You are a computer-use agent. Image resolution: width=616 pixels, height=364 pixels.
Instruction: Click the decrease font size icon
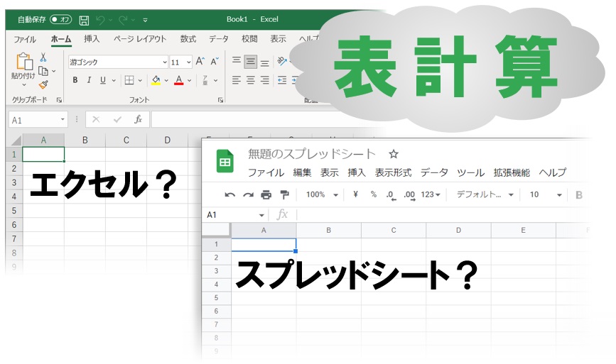tap(215, 61)
